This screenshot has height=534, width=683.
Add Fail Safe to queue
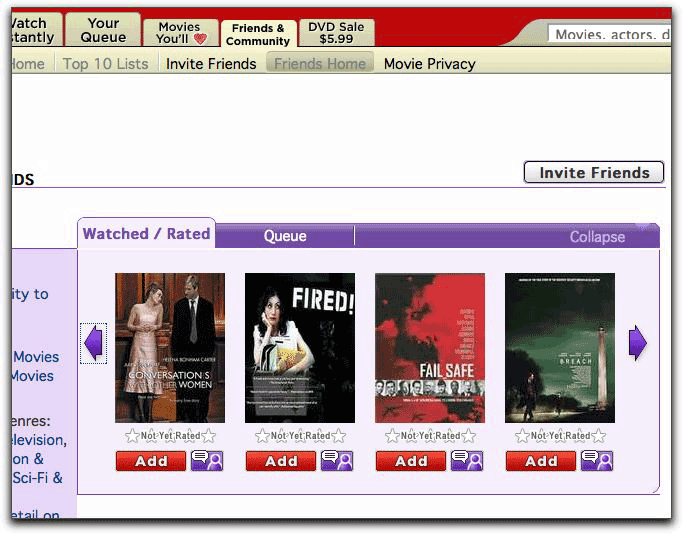[x=411, y=461]
